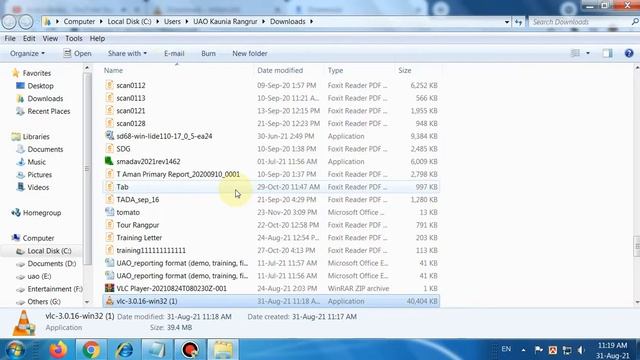Screen dimensions: 640x360
Task: Open the Tools menu
Action: tap(74, 38)
